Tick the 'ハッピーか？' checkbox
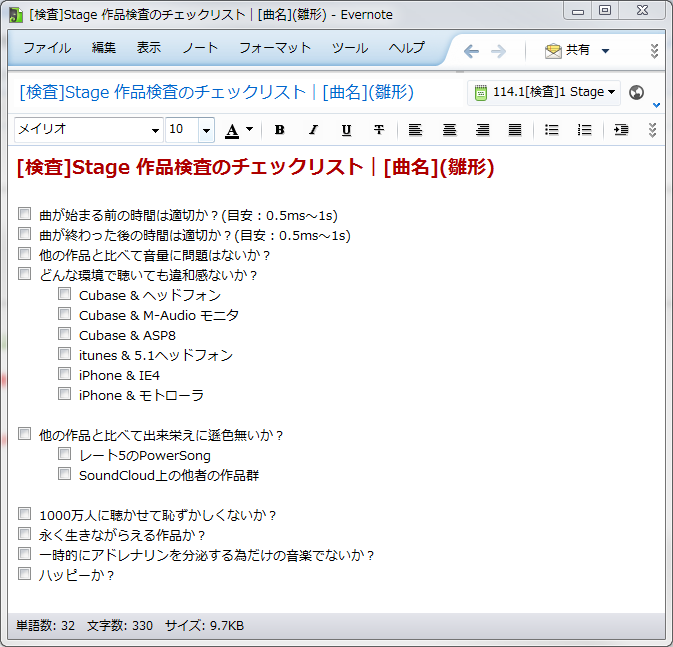Image resolution: width=673 pixels, height=647 pixels. click(x=25, y=575)
